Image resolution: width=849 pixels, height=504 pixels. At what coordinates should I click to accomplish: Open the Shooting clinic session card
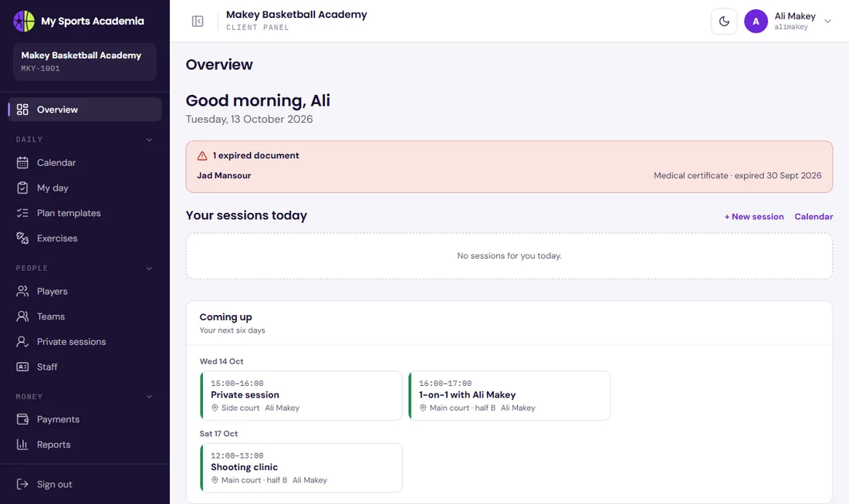pyautogui.click(x=301, y=468)
